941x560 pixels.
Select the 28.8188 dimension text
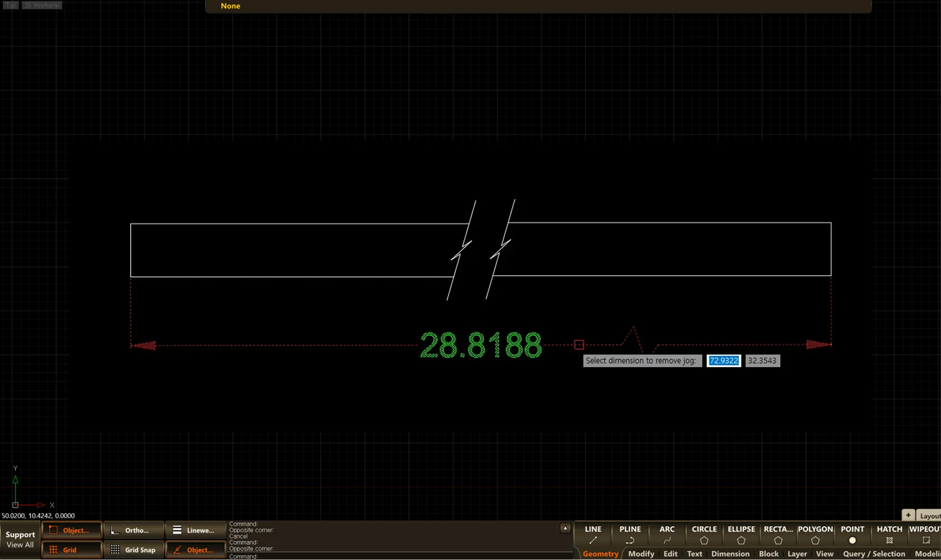(481, 345)
